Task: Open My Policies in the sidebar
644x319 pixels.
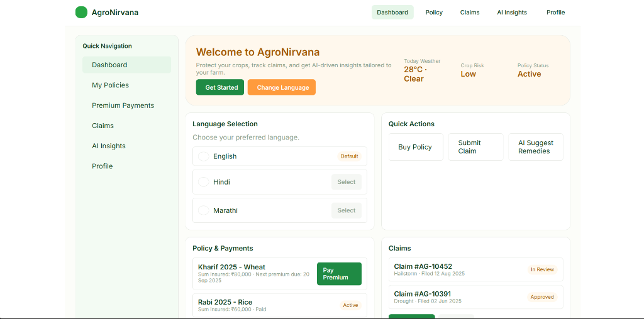Action: [x=126, y=85]
